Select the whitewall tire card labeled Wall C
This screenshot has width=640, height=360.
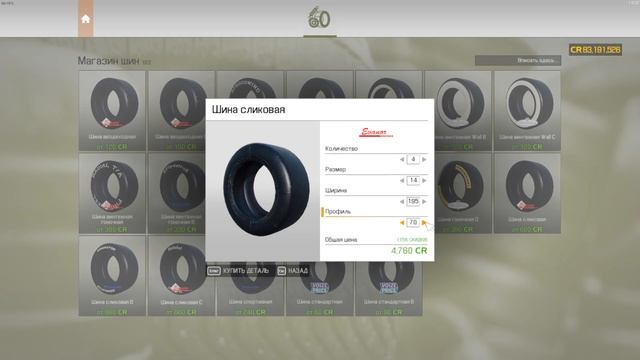click(527, 111)
